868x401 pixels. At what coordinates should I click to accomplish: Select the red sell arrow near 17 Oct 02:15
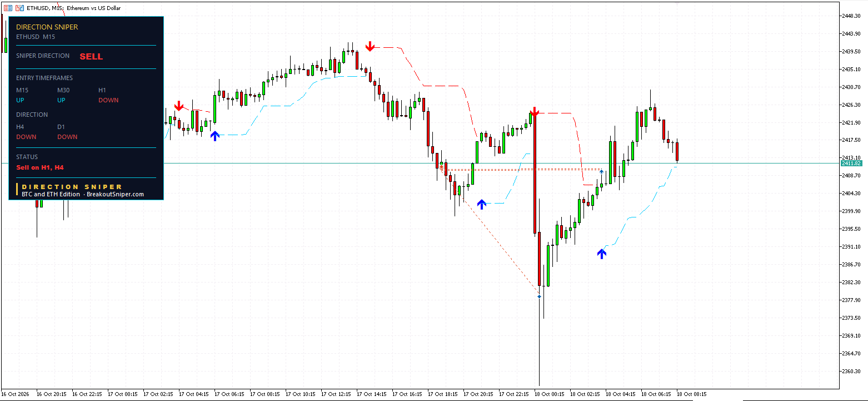[178, 106]
